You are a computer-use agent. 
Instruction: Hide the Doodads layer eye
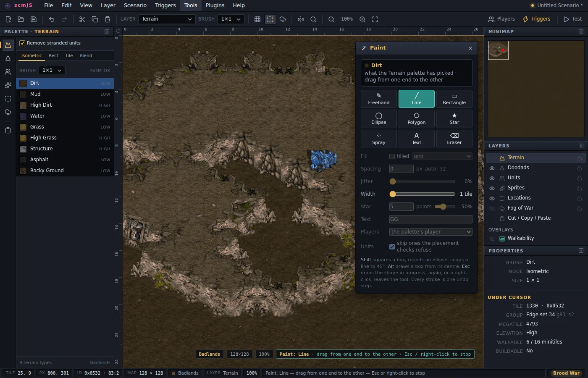[492, 168]
